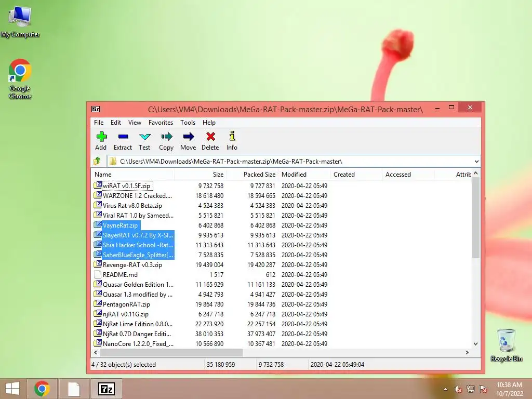Sort by Accessed column header
The height and width of the screenshot is (399, 532).
tap(408, 175)
